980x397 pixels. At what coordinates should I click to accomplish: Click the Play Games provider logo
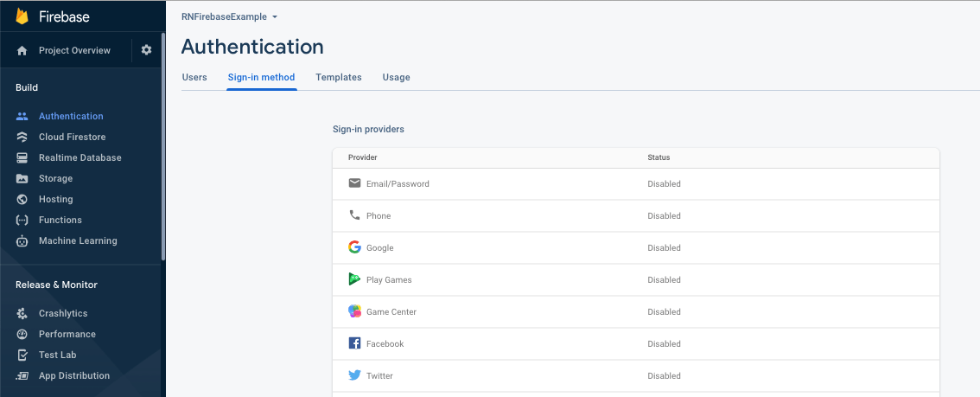[x=354, y=279]
